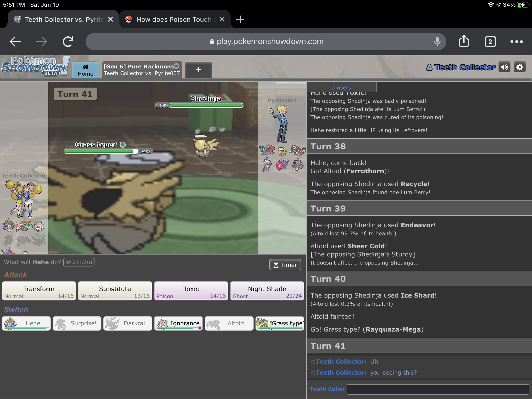This screenshot has width=532, height=399.
Task: Choose the Night Shade move
Action: (267, 291)
